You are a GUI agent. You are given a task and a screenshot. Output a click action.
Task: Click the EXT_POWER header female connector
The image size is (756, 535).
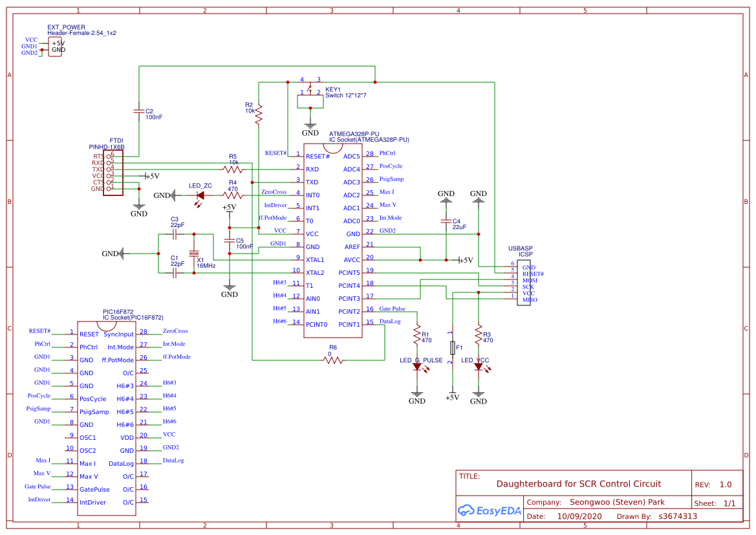click(54, 45)
